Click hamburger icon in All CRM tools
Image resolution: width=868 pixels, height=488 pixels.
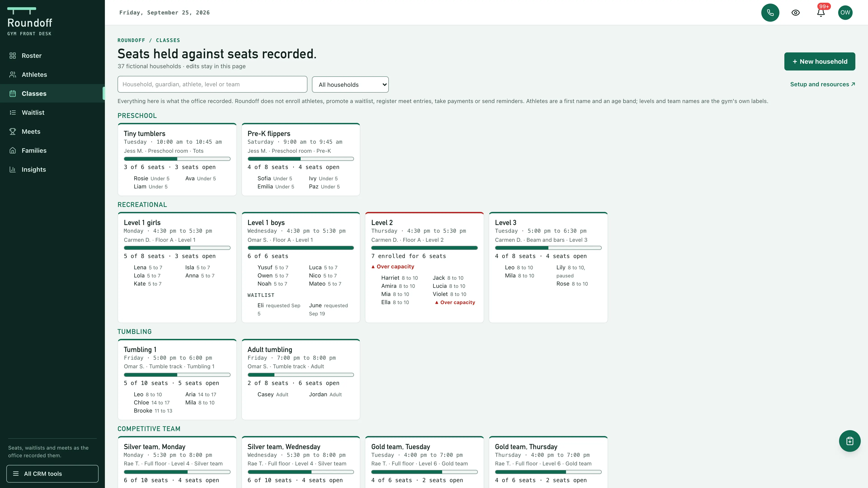point(16,474)
